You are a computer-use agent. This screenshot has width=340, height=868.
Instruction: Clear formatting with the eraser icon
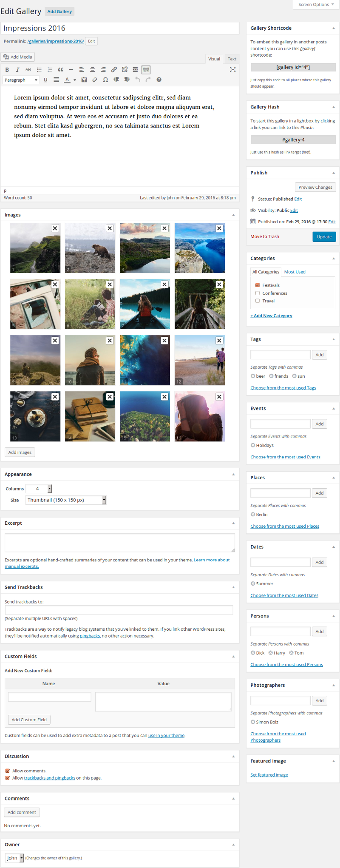(95, 80)
